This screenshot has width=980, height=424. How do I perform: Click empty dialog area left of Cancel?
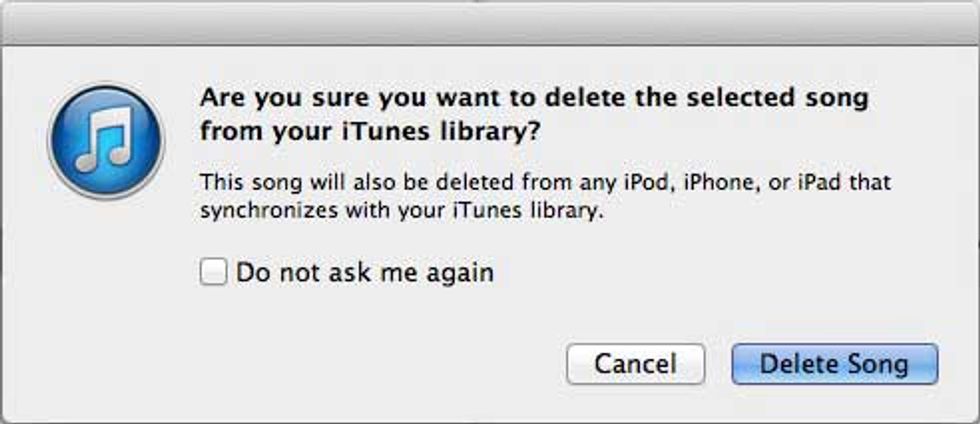pos(375,364)
